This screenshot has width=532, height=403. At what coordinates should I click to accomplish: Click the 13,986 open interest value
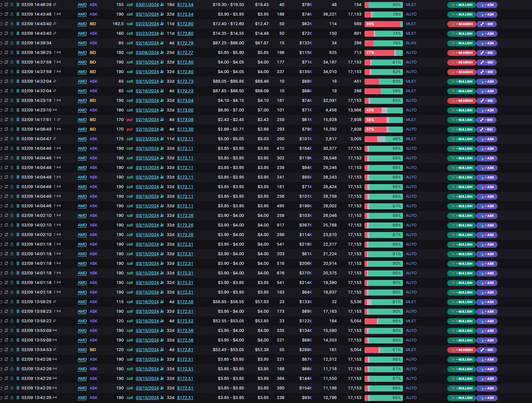click(355, 110)
